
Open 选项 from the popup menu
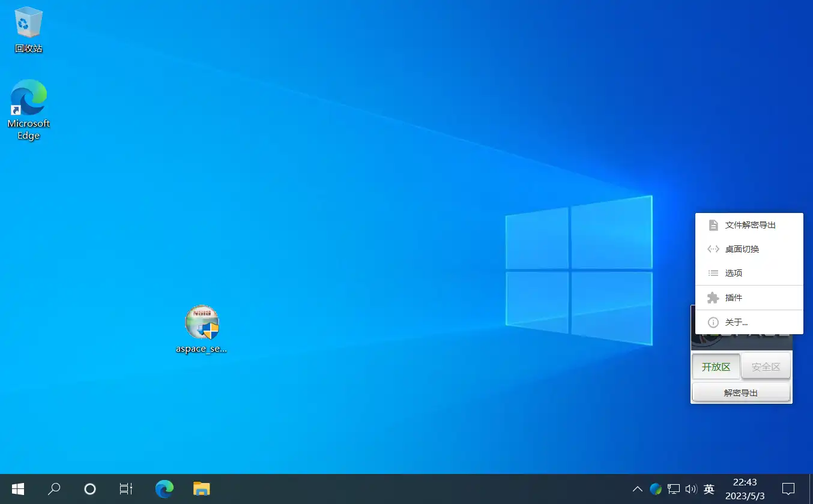[x=734, y=273]
